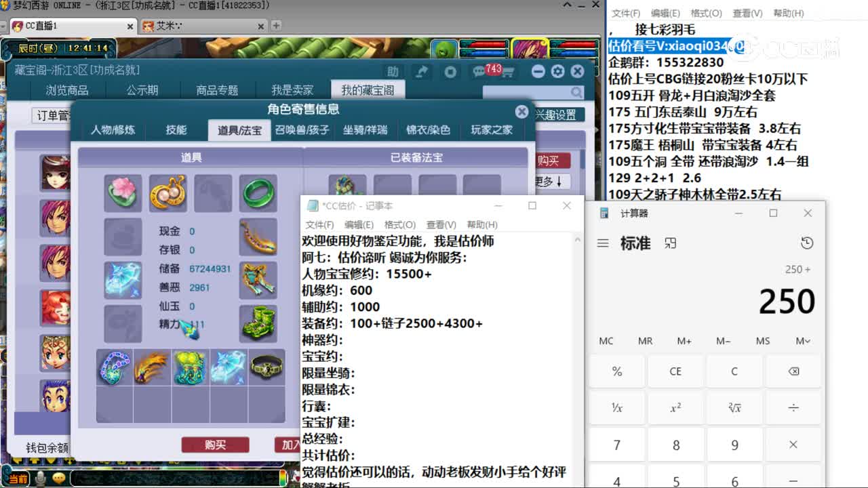Click calculator MS memory store button
This screenshot has height=488, width=868.
[x=763, y=341]
